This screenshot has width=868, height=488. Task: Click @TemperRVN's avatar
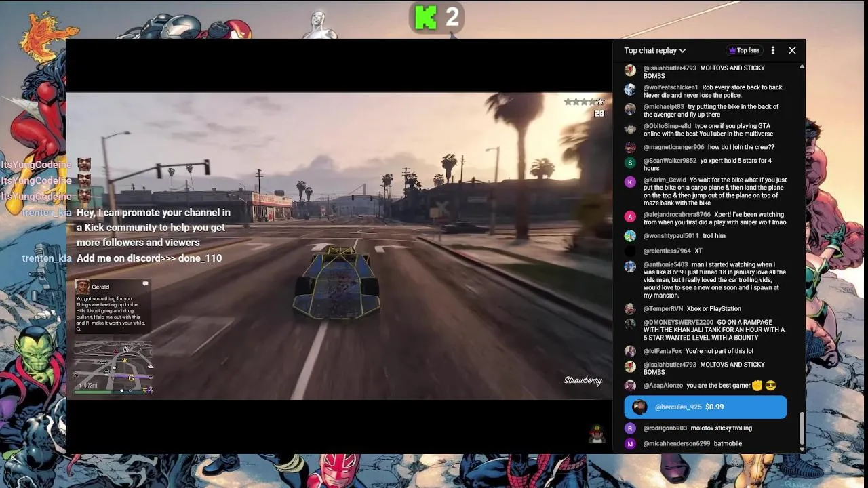(x=630, y=309)
